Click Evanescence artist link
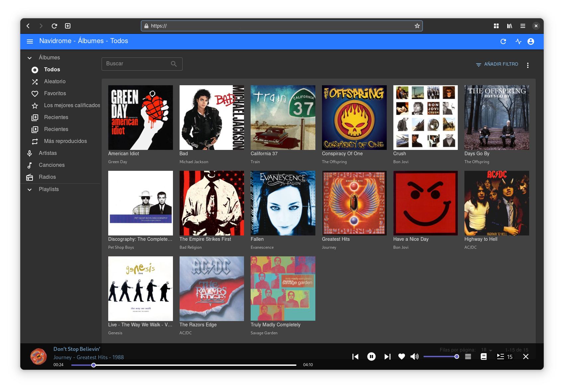 262,247
